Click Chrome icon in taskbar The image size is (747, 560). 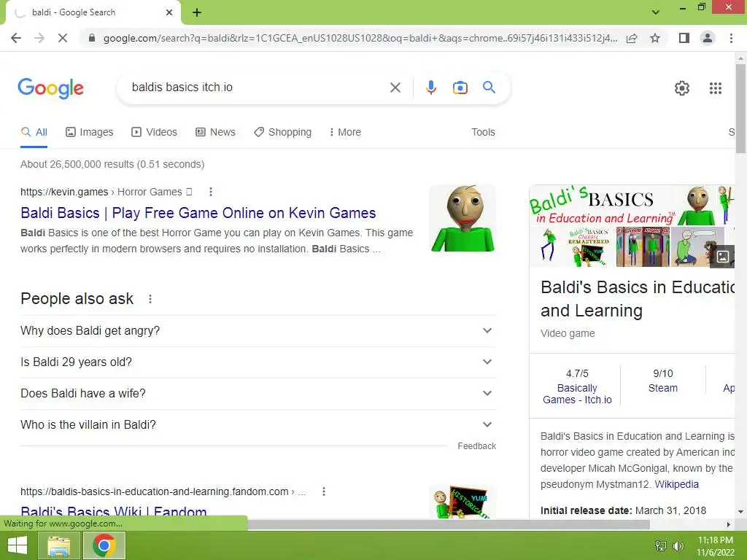104,545
